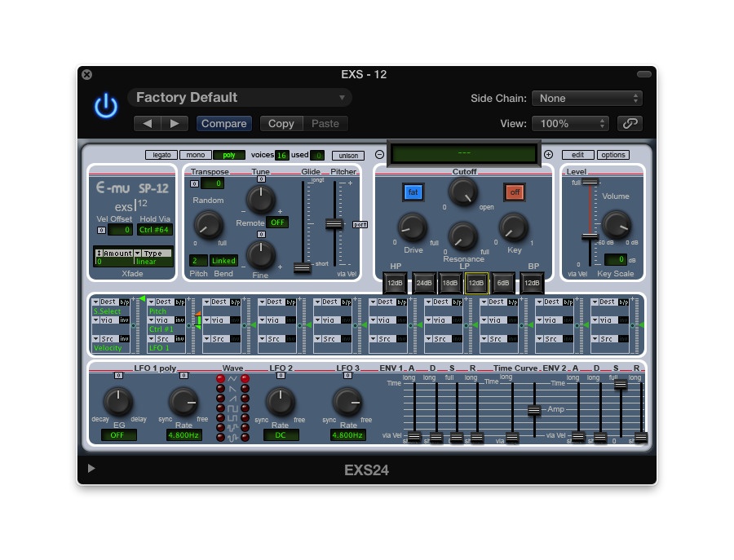Go to next preset with right arrow
Viewport: 734px width, 560px height.
[x=175, y=124]
